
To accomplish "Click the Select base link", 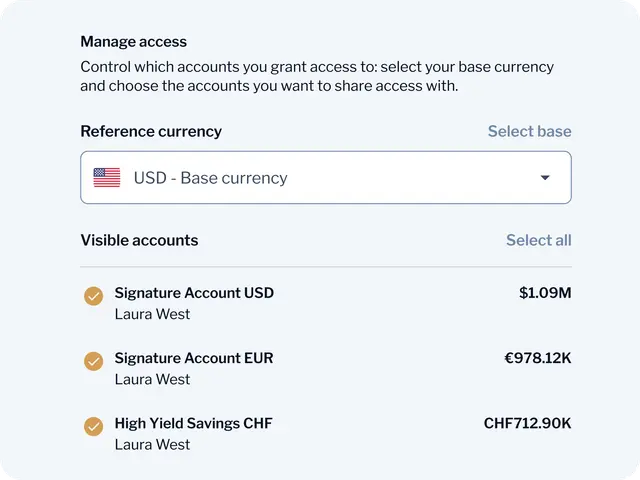I will pos(529,131).
